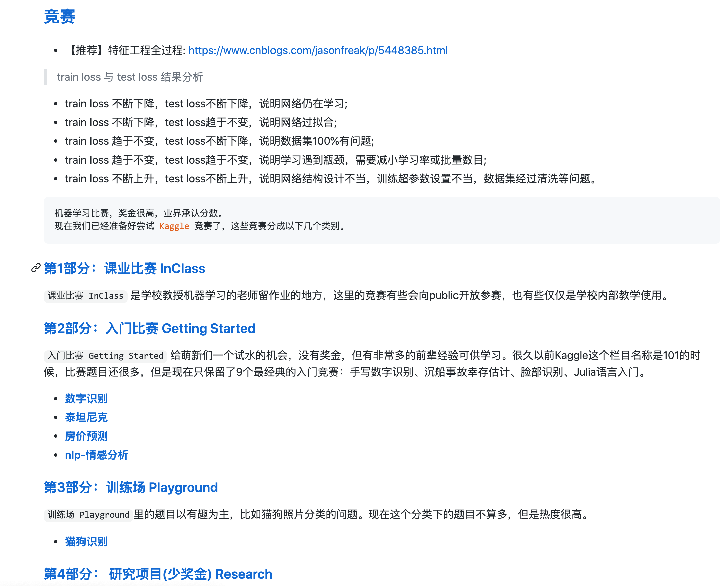The width and height of the screenshot is (728, 586).
Task: Click the bullet about train loss 不断上升
Action: [x=330, y=179]
